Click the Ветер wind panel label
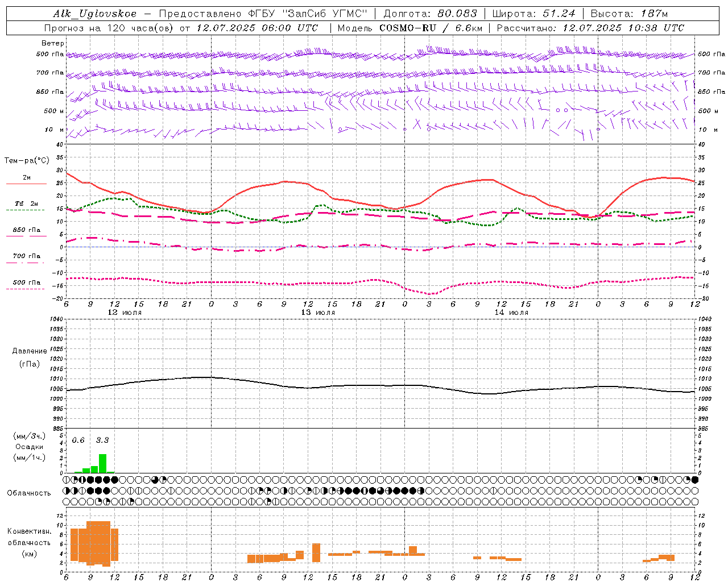 pyautogui.click(x=53, y=43)
